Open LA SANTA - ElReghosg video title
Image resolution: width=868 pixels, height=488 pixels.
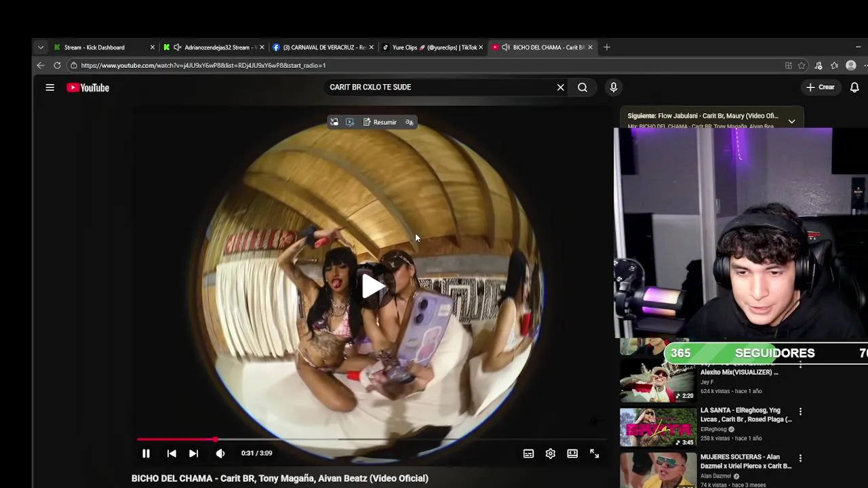point(746,415)
